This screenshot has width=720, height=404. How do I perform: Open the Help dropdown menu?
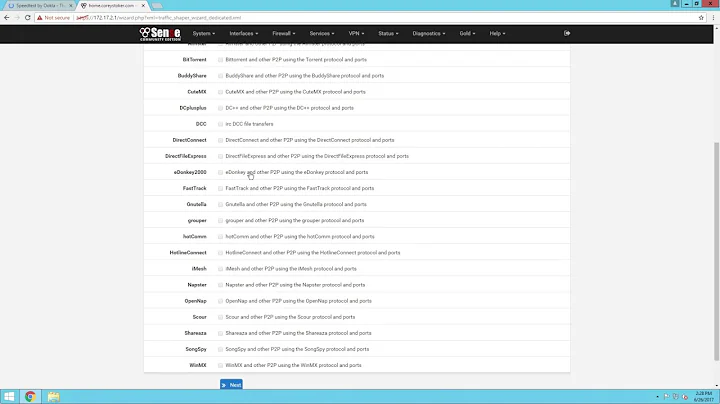(x=497, y=34)
